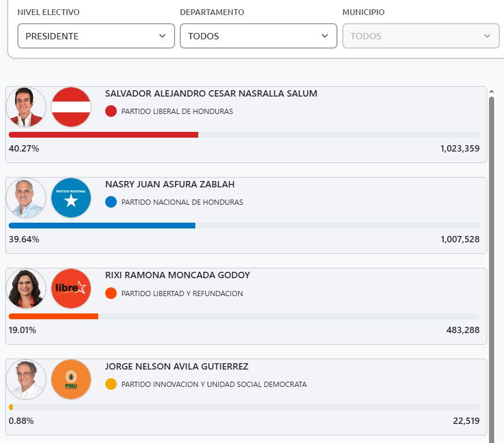
Task: Click the Libre party orange logo
Action: (x=71, y=289)
